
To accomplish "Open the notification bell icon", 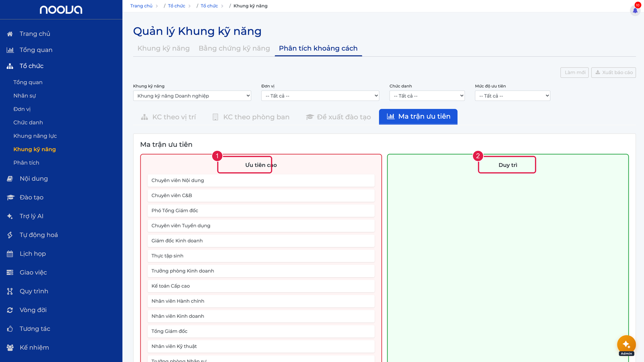I will [x=635, y=10].
